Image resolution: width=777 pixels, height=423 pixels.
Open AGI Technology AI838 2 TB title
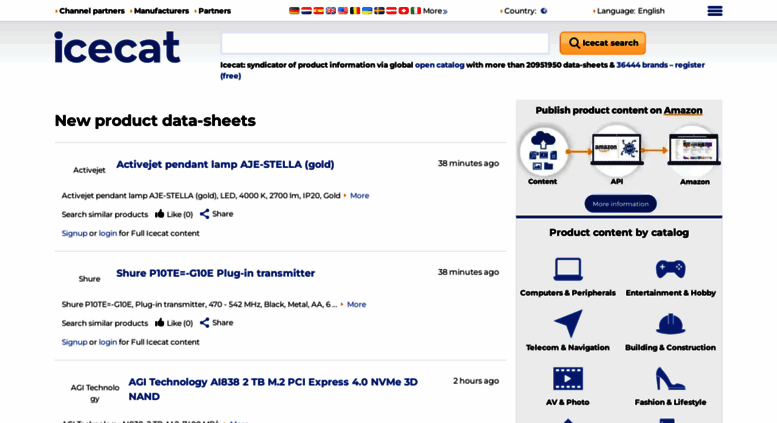click(x=273, y=389)
